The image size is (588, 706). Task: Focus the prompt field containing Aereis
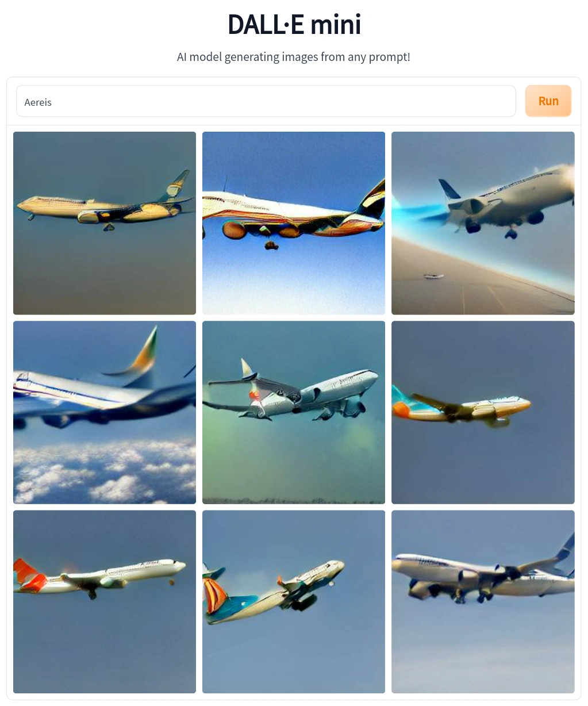point(266,101)
